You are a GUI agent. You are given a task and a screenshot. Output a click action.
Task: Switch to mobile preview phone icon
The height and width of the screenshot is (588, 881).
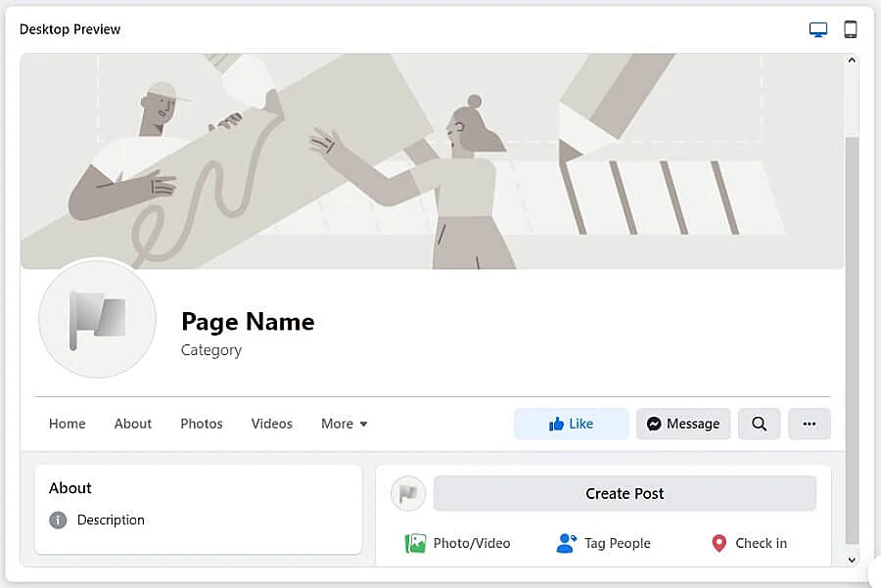851,29
